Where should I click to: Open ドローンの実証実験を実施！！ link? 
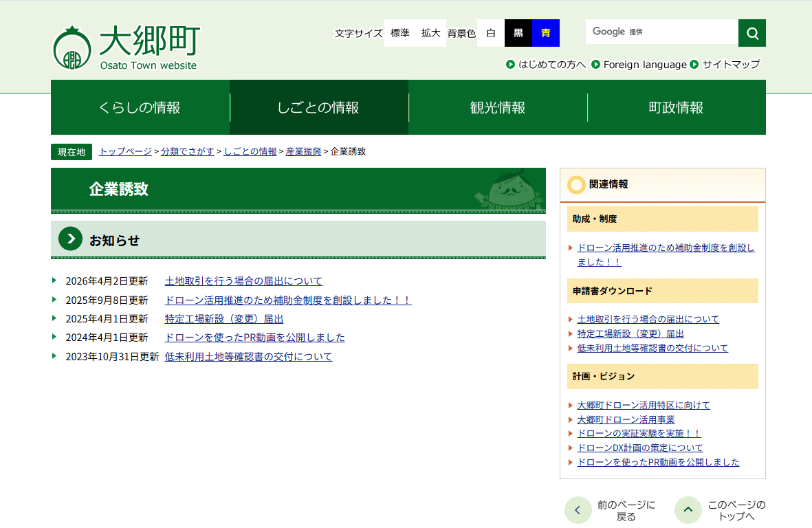639,433
